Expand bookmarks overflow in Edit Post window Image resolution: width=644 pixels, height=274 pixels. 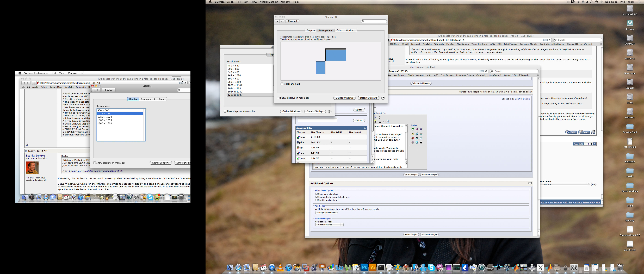538,75
